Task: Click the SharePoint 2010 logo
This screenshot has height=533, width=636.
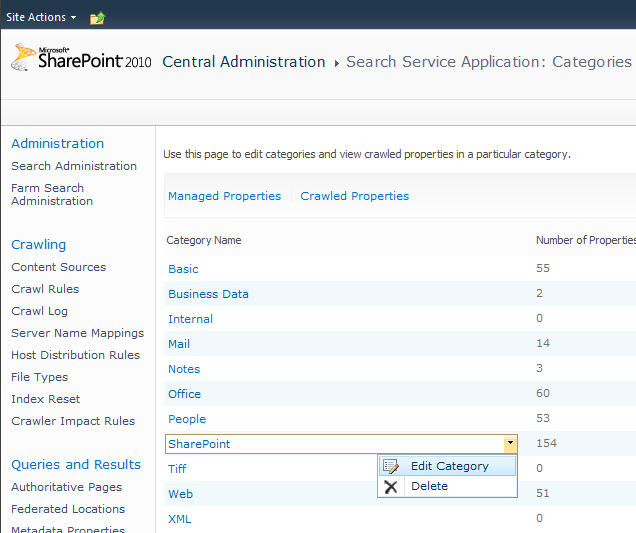Action: click(x=81, y=58)
